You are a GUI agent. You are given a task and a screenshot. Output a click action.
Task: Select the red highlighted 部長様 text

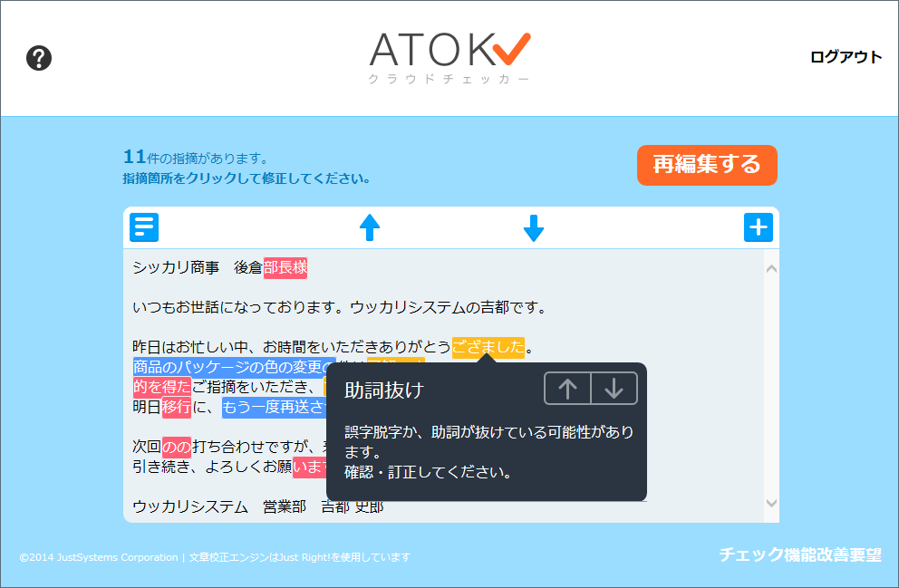coord(285,267)
